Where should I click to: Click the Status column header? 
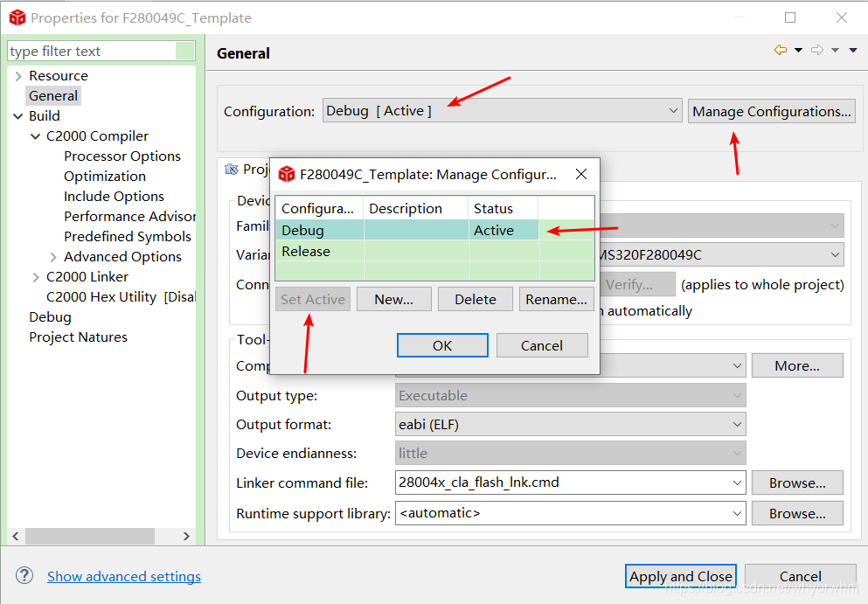[x=503, y=208]
